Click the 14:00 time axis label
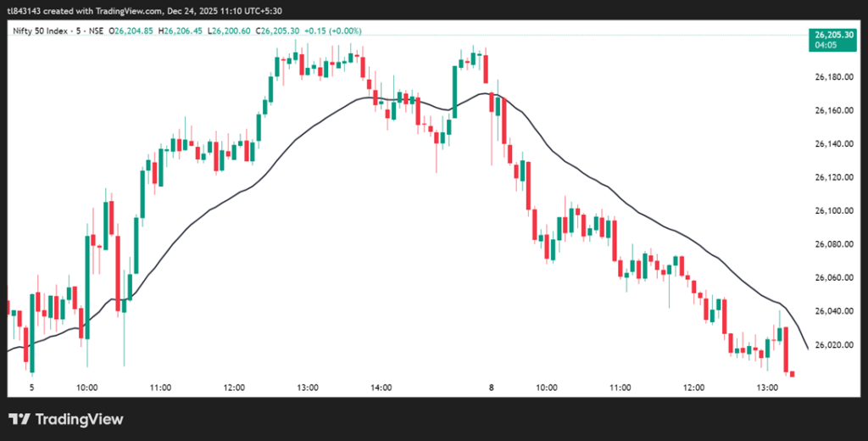Image resolution: width=868 pixels, height=441 pixels. 381,388
